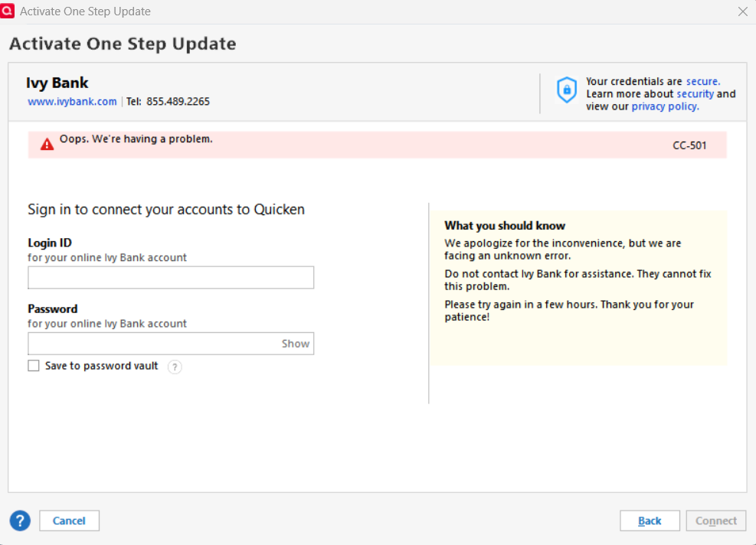Click the Ivy Bank name heading

coord(57,83)
